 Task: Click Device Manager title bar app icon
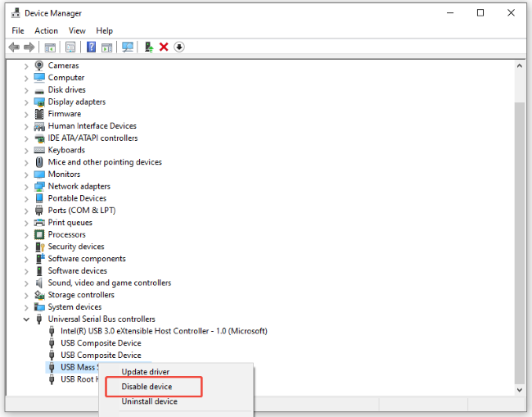[16, 13]
